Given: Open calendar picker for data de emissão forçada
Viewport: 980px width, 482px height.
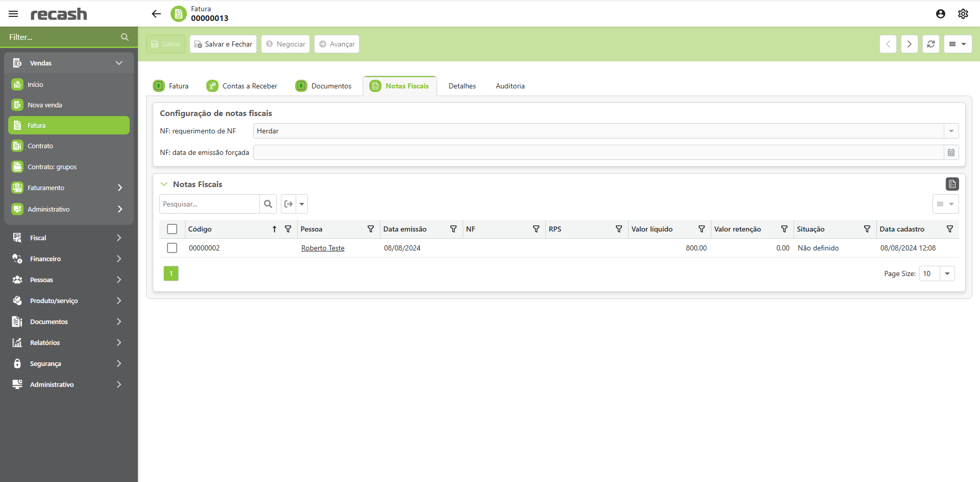Looking at the screenshot, I should click(x=951, y=152).
